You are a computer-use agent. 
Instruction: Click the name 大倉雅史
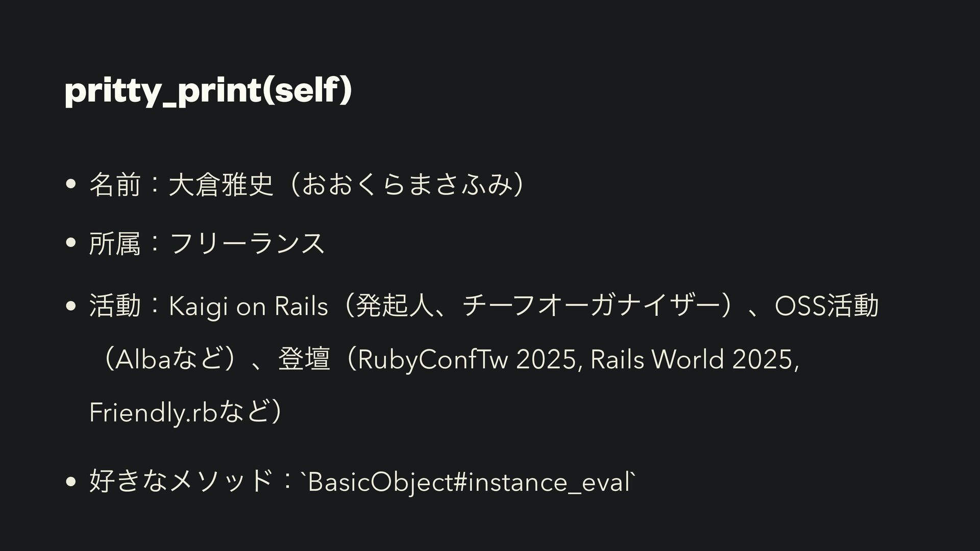(x=221, y=185)
